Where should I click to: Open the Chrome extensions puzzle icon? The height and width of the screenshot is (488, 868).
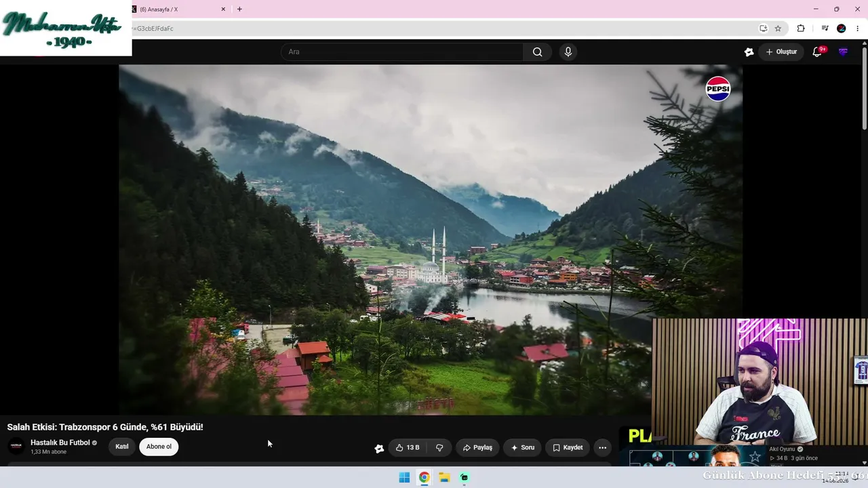(x=801, y=28)
